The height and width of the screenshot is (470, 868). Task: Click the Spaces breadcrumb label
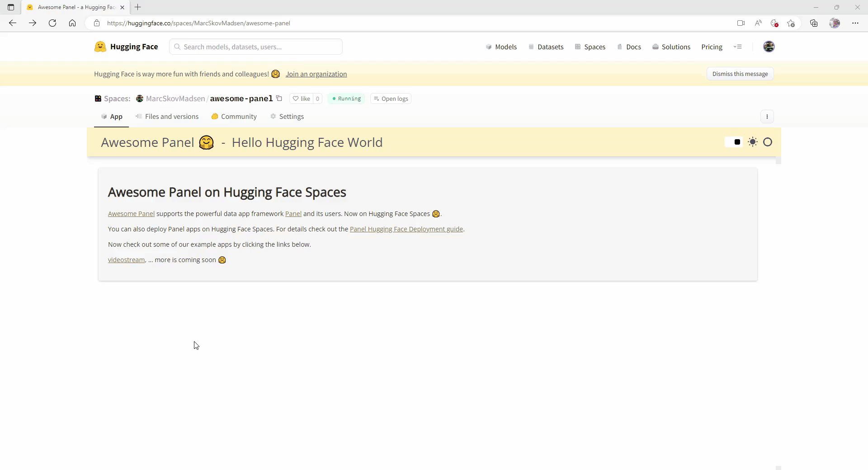(117, 99)
